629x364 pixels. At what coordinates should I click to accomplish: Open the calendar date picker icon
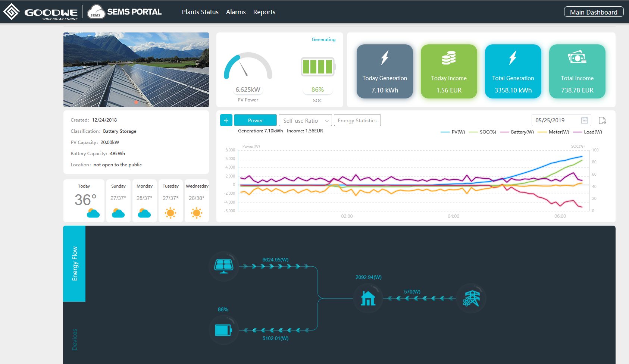coord(585,120)
